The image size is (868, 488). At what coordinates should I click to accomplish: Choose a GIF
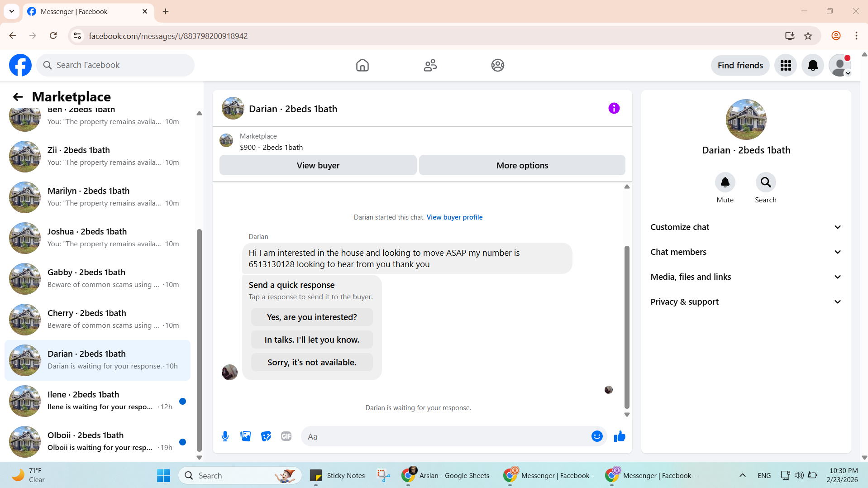point(286,436)
